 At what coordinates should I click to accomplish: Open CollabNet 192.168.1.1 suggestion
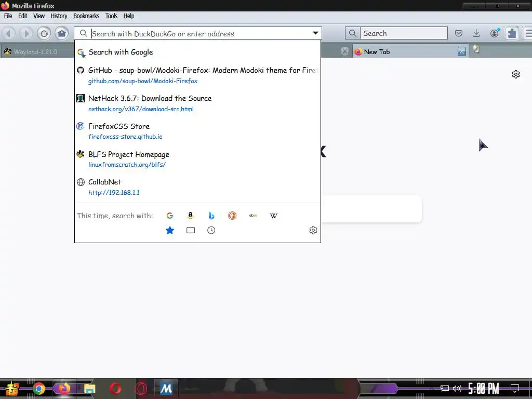(x=197, y=187)
